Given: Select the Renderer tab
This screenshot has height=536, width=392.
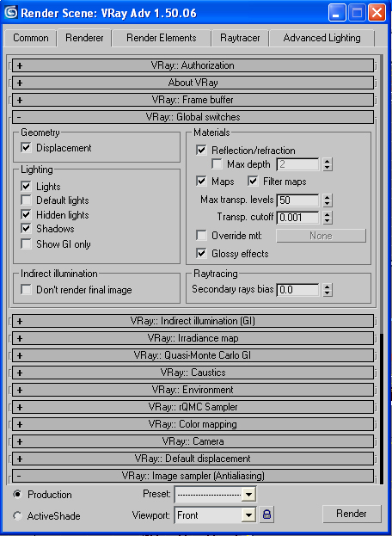Looking at the screenshot, I should click(x=84, y=38).
